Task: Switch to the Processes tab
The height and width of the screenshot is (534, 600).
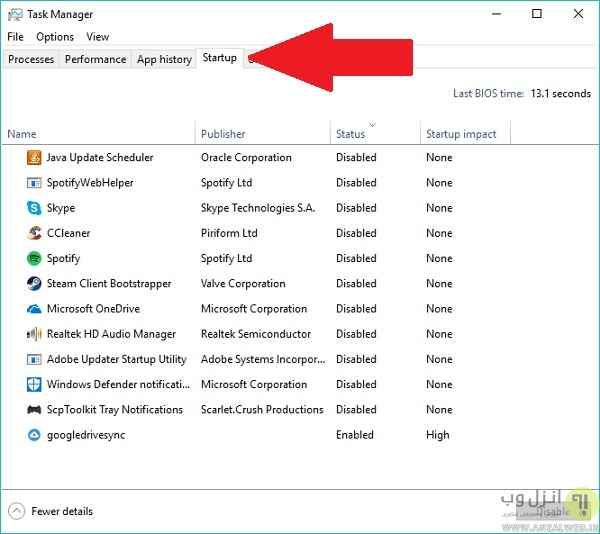Action: click(x=31, y=59)
